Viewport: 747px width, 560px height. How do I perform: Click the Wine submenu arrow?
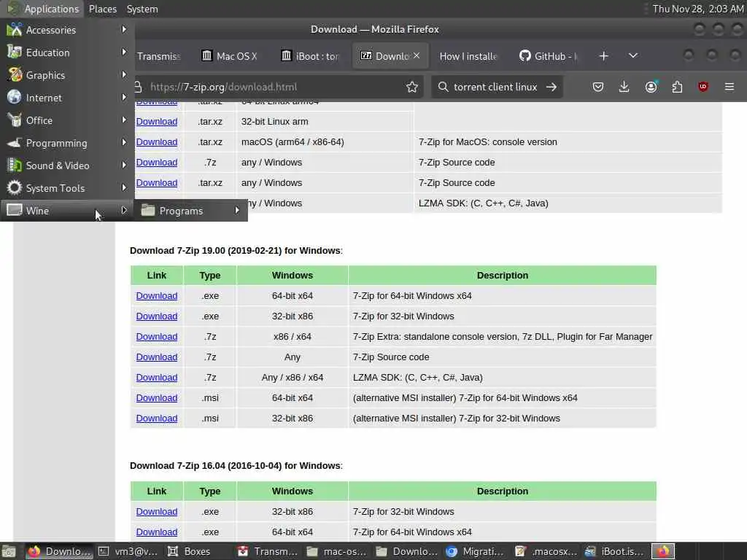click(124, 211)
